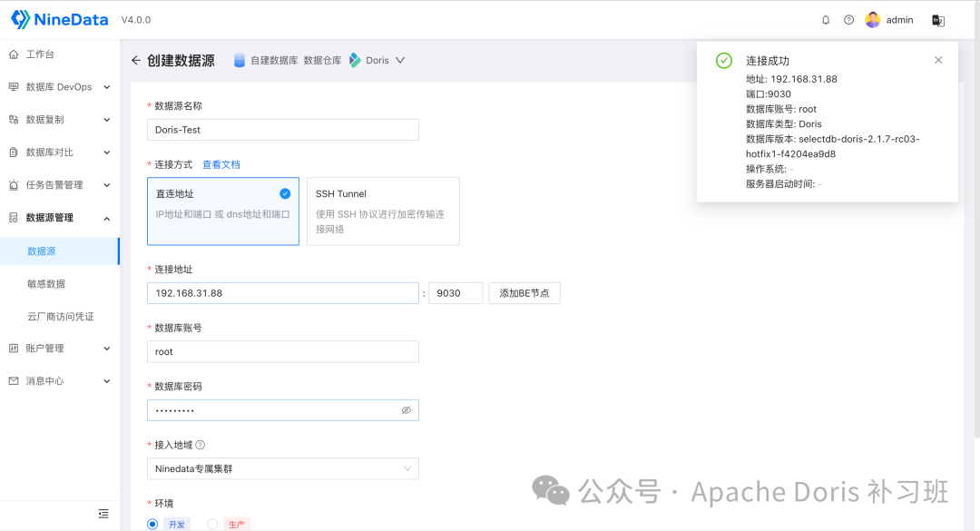The width and height of the screenshot is (980, 531).
Task: Open the 查看文档 link
Action: point(221,164)
